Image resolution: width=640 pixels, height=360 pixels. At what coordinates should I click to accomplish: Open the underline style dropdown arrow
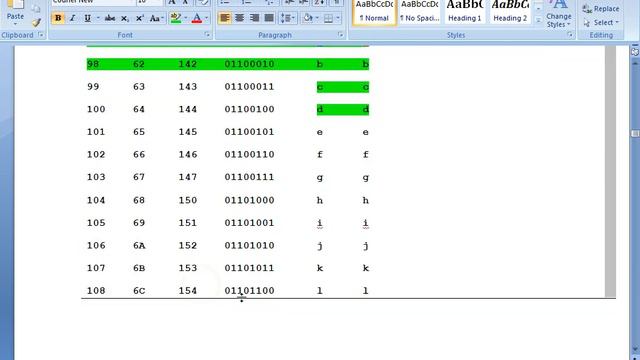click(x=98, y=18)
